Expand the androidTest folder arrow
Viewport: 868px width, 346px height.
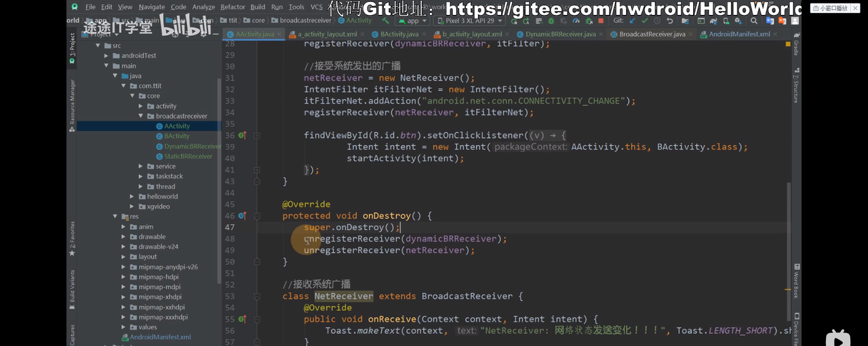pos(106,56)
